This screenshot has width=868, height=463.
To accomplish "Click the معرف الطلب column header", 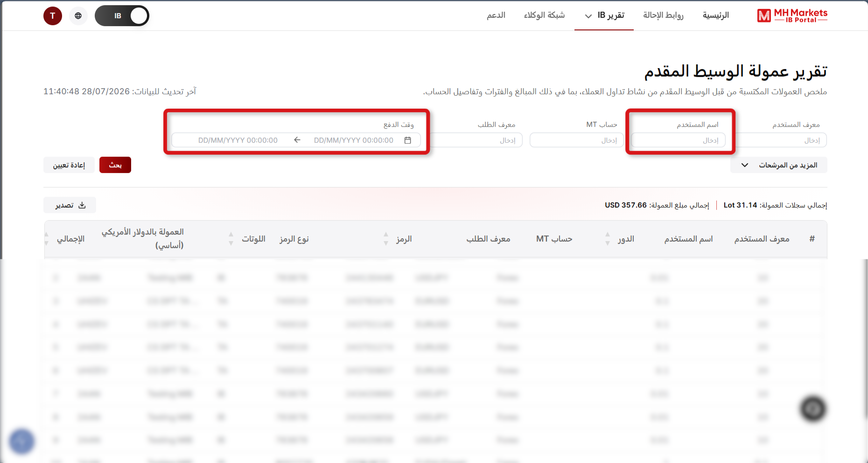I will point(488,239).
